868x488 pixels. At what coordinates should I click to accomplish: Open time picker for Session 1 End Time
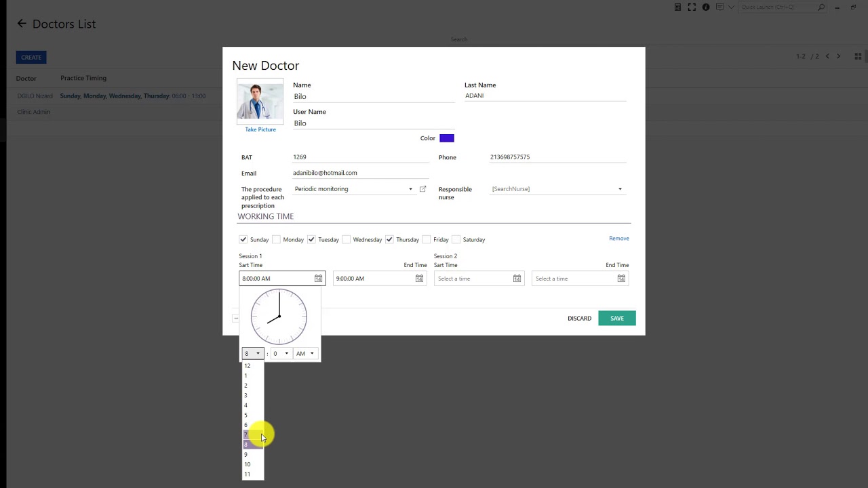pos(419,279)
